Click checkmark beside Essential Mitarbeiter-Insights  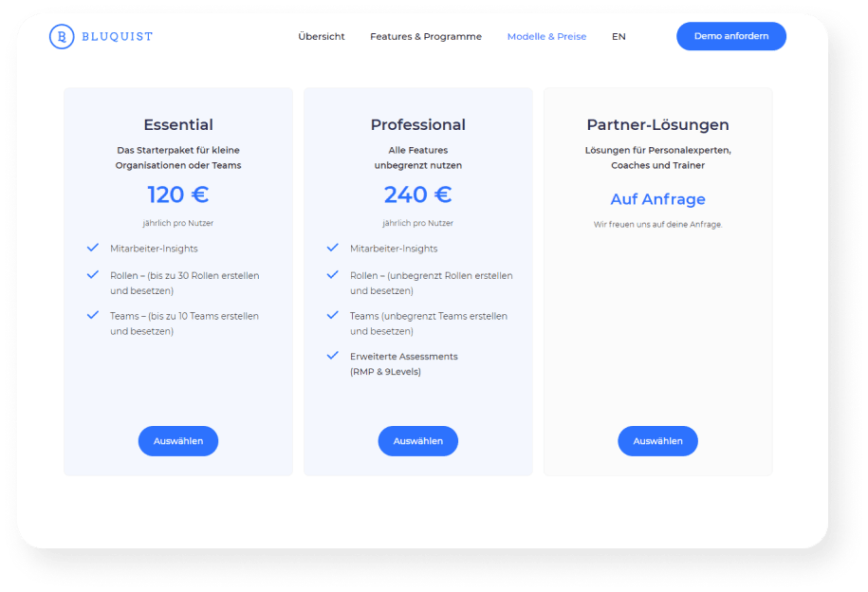pos(93,248)
